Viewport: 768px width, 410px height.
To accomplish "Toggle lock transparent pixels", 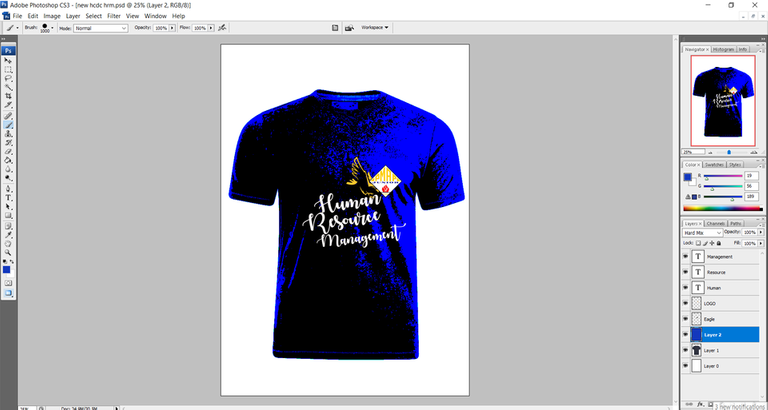I will (698, 243).
